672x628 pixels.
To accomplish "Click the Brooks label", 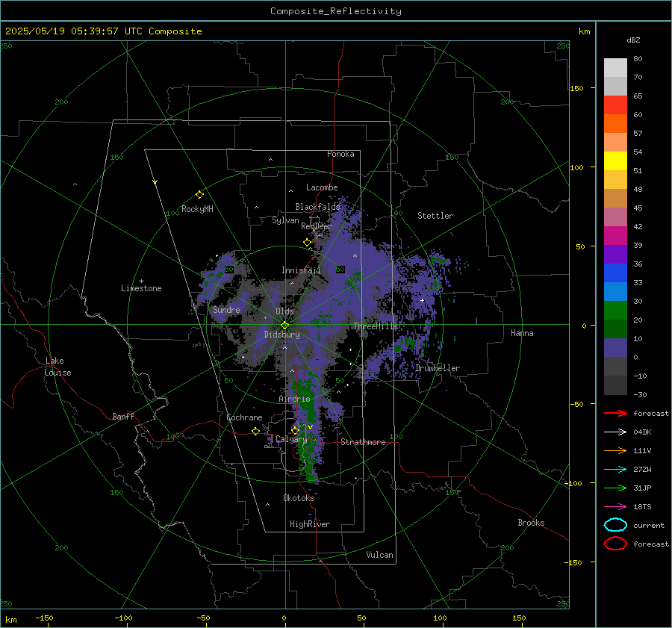I will [x=531, y=523].
